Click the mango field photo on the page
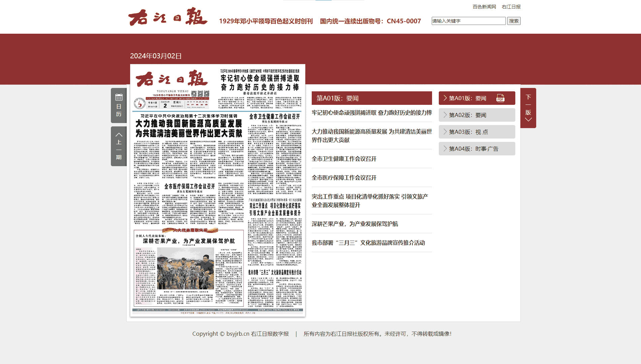 (x=185, y=269)
